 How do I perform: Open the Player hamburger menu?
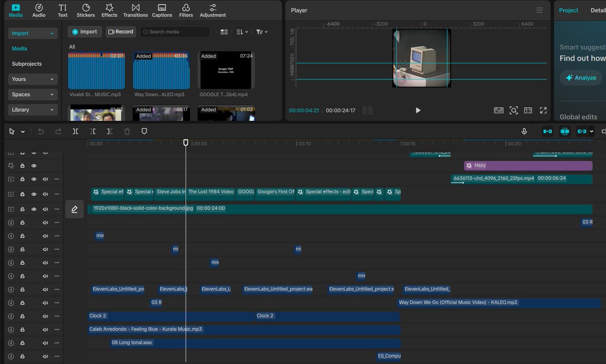pyautogui.click(x=539, y=10)
